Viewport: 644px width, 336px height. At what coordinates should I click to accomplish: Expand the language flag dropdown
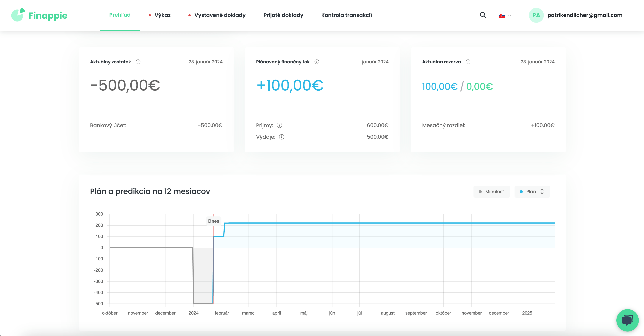pyautogui.click(x=505, y=16)
